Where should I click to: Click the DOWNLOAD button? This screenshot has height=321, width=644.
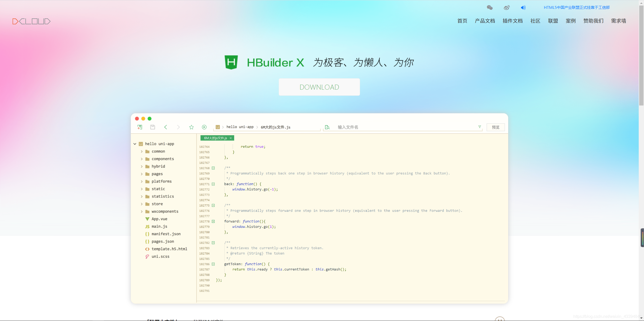coord(319,87)
